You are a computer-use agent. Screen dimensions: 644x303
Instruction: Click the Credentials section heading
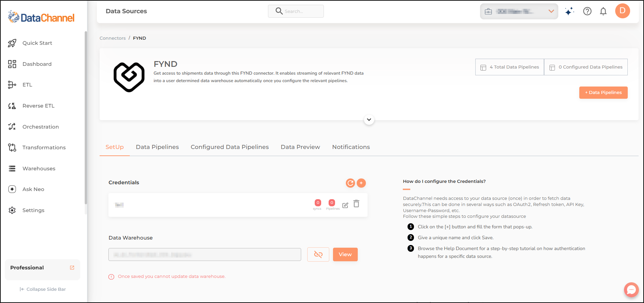tap(124, 183)
